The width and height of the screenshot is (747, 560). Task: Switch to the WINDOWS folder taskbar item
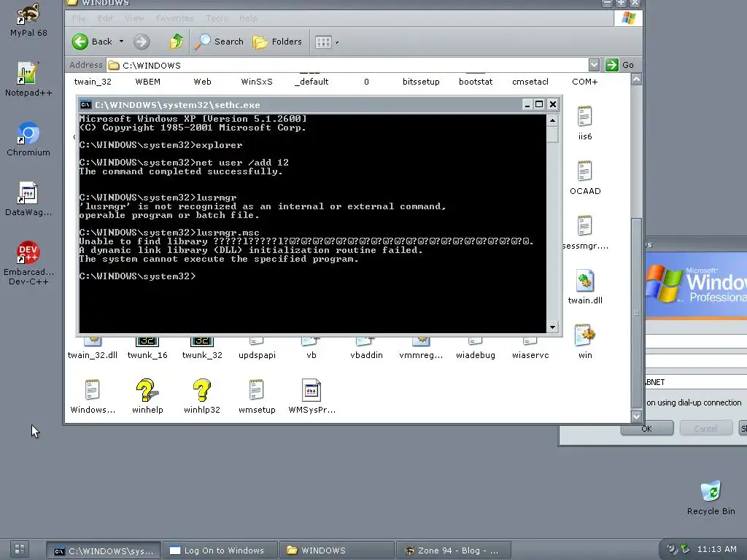[x=337, y=551]
